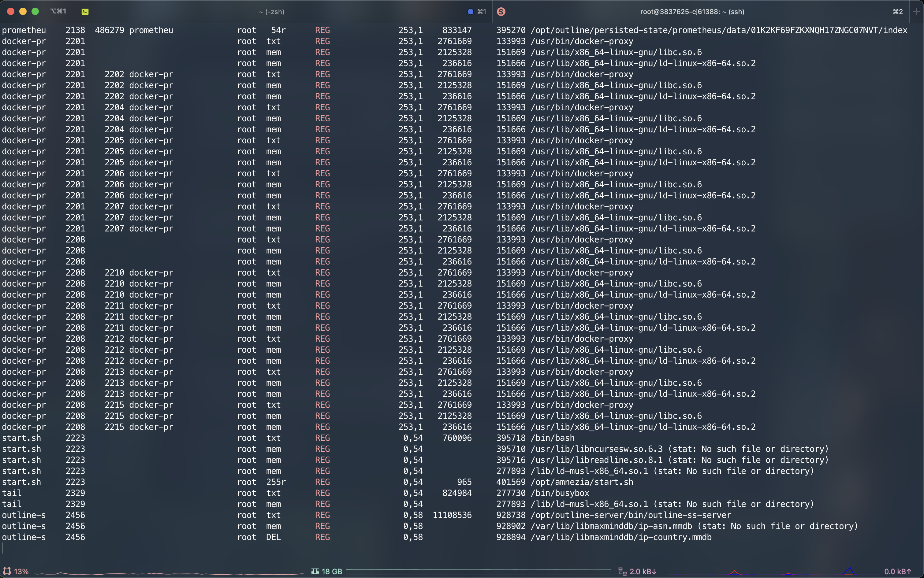924x578 pixels.
Task: Open a new tab with the plus button
Action: 916,11
